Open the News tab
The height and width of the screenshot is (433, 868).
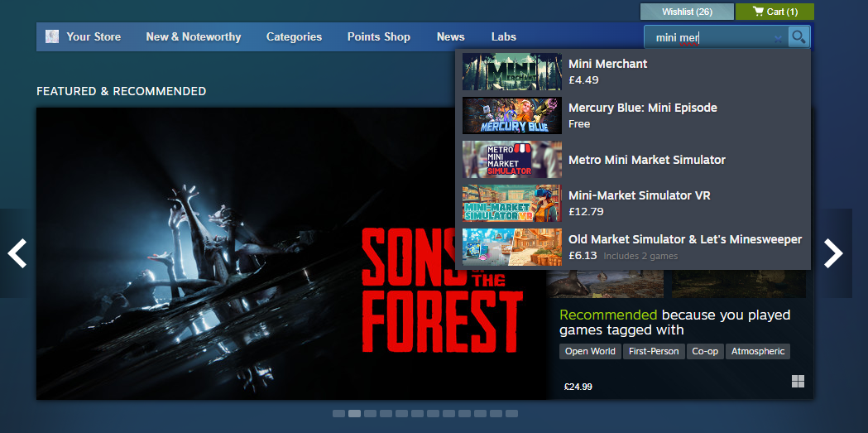451,37
